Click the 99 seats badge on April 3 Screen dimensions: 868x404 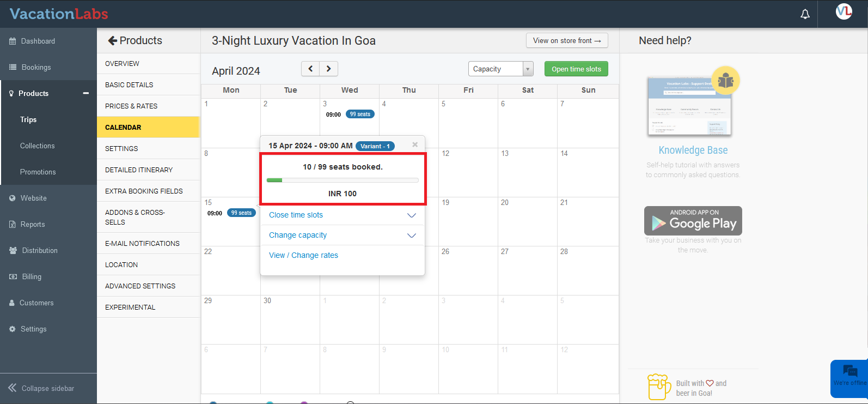pyautogui.click(x=360, y=114)
